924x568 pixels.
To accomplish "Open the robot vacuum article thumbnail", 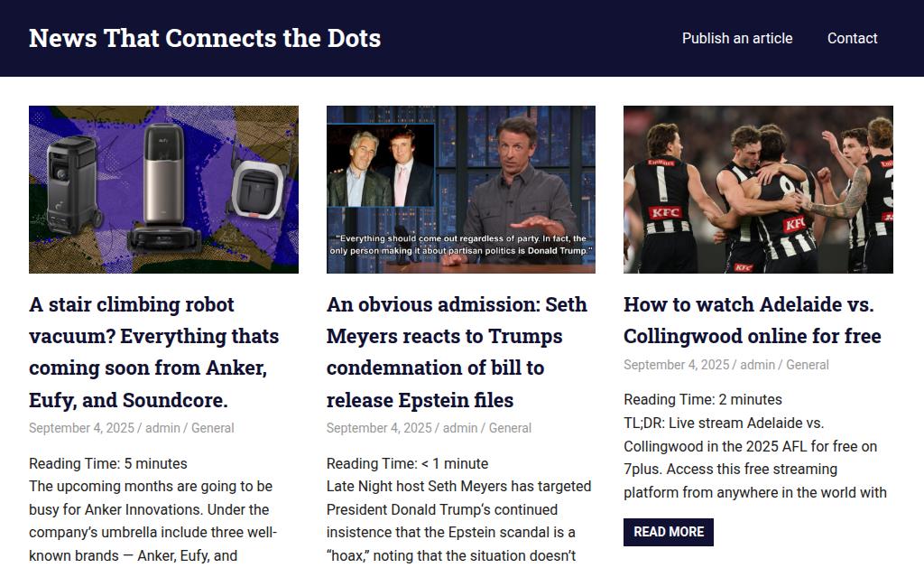I will pyautogui.click(x=164, y=190).
